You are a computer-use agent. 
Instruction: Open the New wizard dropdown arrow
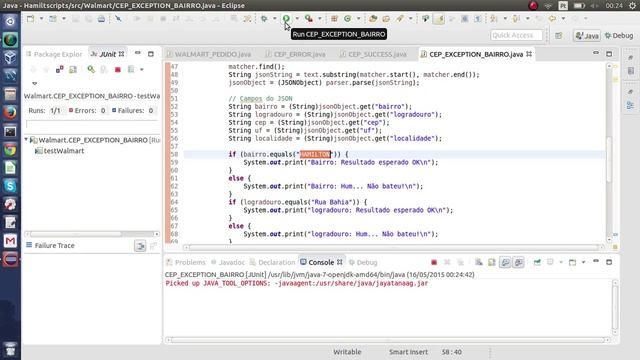[x=41, y=18]
